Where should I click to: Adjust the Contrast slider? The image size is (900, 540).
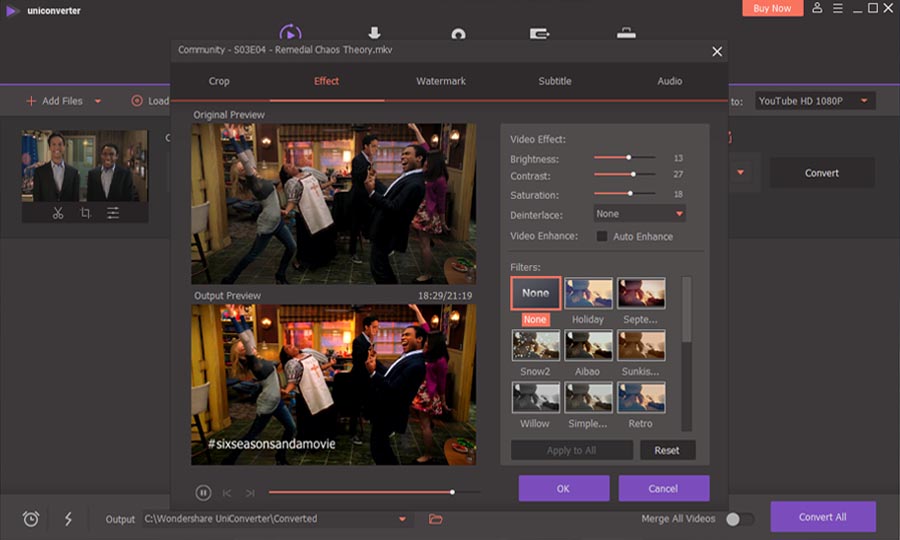click(x=624, y=174)
